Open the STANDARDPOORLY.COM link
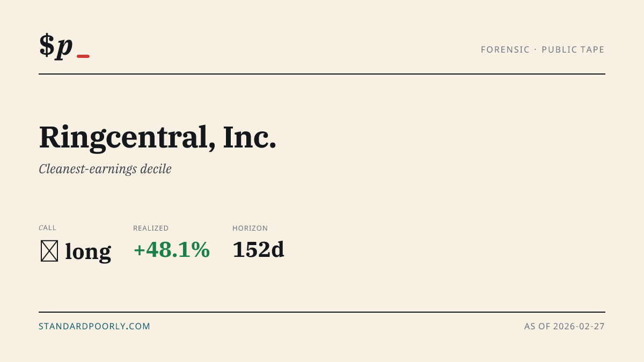Screen dimensions: 644x362 coord(94,326)
